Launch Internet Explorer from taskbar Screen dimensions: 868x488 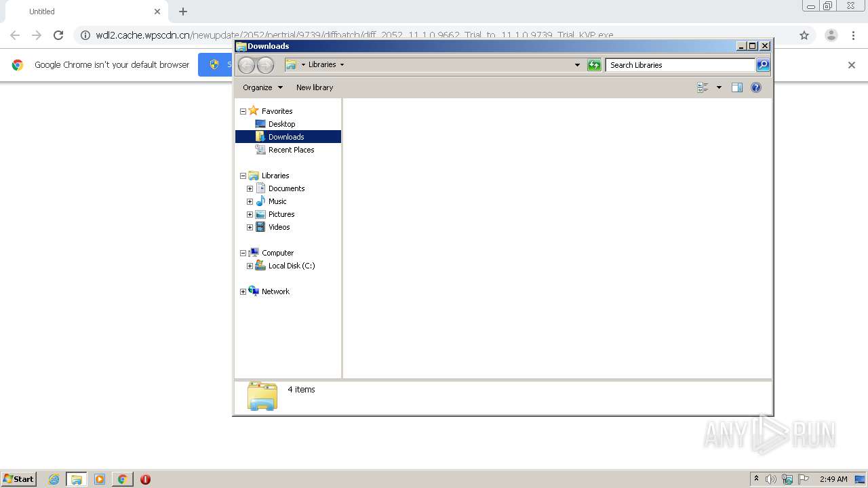pos(54,479)
